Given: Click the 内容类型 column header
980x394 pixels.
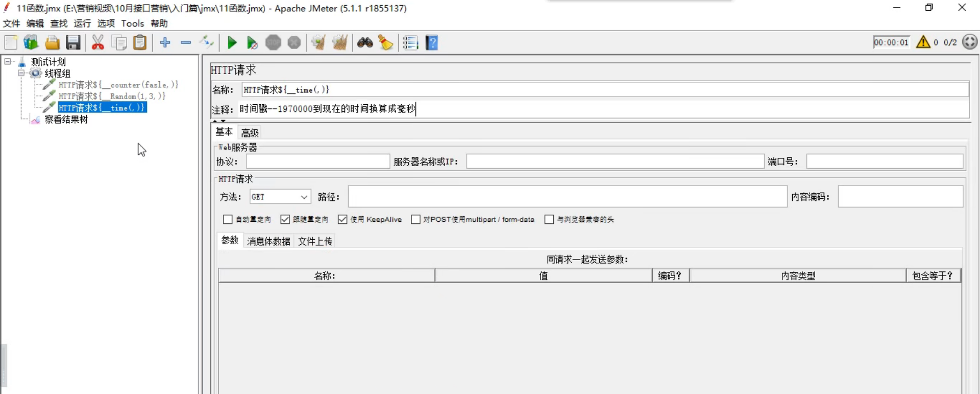Looking at the screenshot, I should point(798,276).
